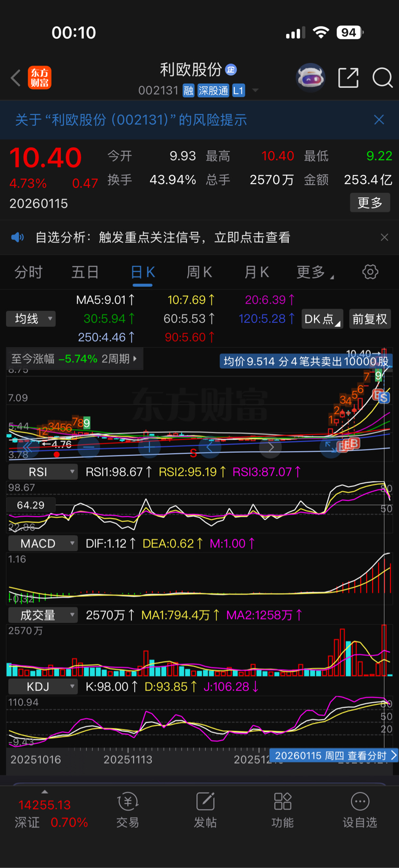399x868 pixels.
Task: Tap the 20251113 date axis label
Action: (128, 759)
